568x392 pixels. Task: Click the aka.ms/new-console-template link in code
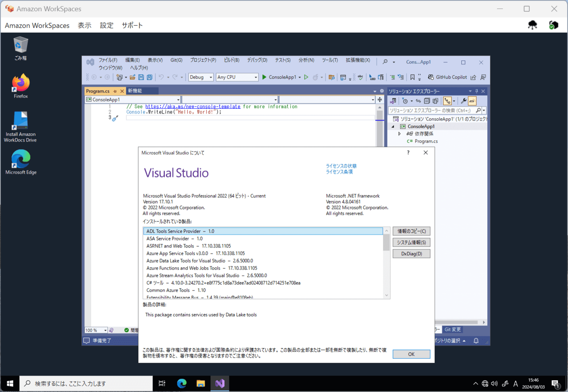pyautogui.click(x=193, y=107)
